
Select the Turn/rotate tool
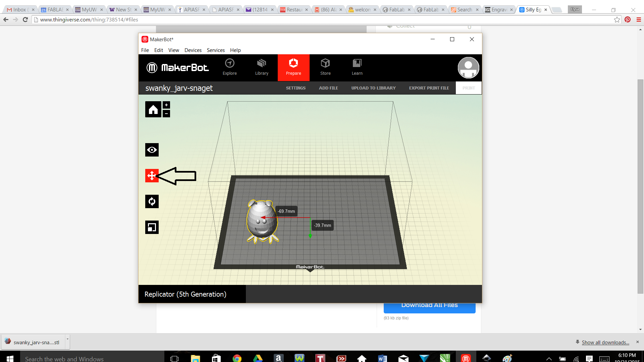152,201
